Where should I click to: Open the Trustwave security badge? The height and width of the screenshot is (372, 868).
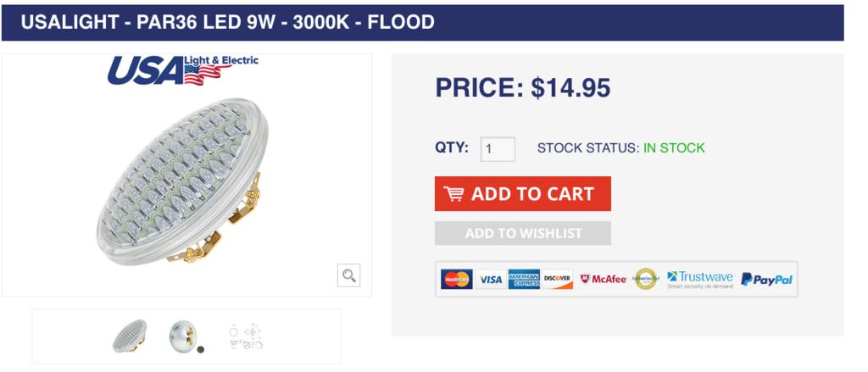[699, 279]
